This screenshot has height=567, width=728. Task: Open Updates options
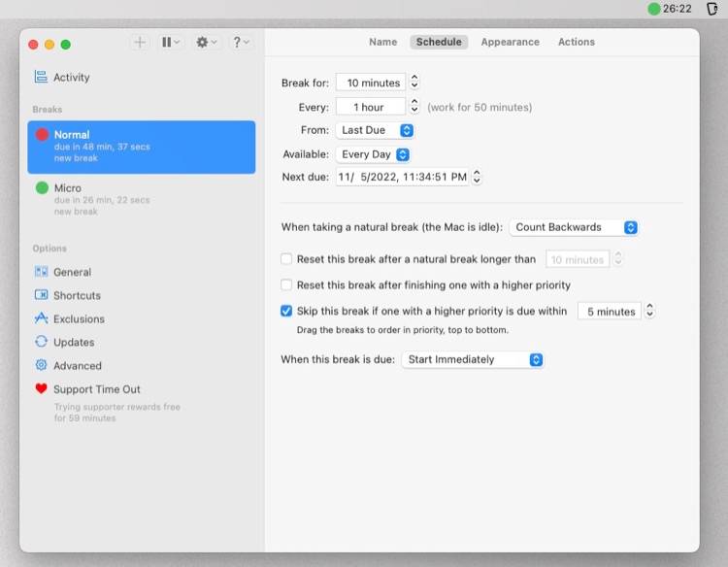(x=74, y=343)
